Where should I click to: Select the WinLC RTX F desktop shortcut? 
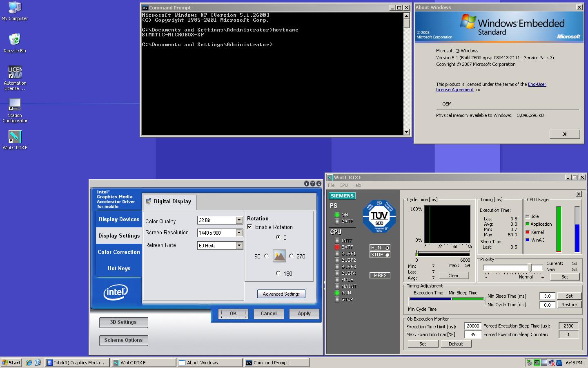15,140
